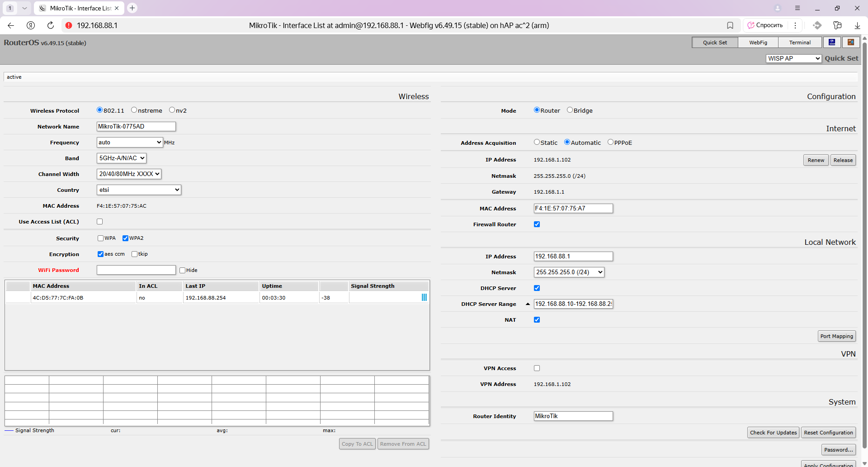The image size is (868, 467).
Task: Check Hide for WiFi password
Action: 183,270
